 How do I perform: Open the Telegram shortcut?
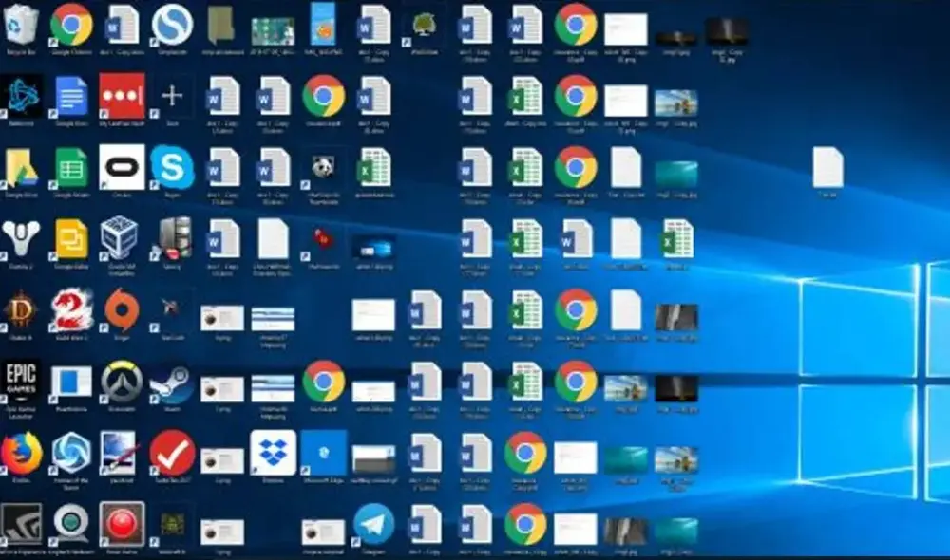(374, 524)
